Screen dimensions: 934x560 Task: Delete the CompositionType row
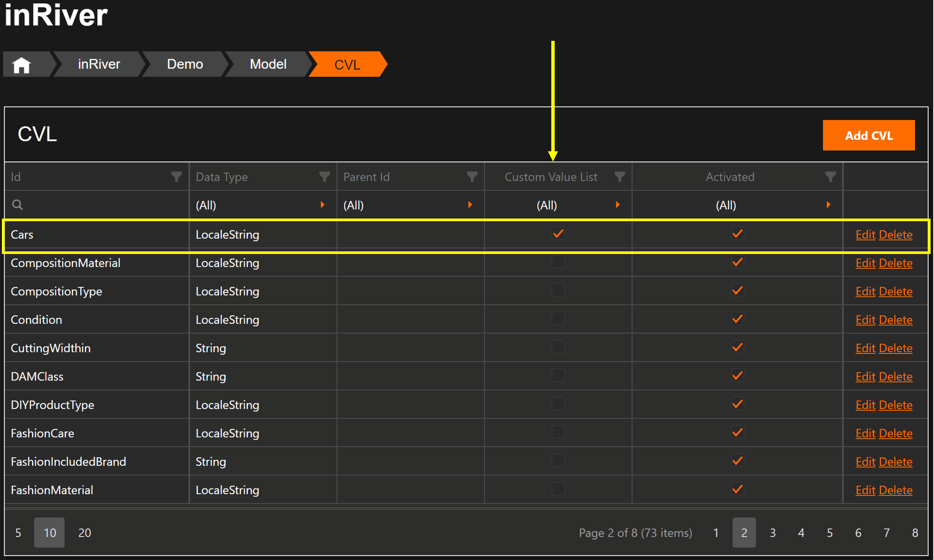(x=896, y=292)
